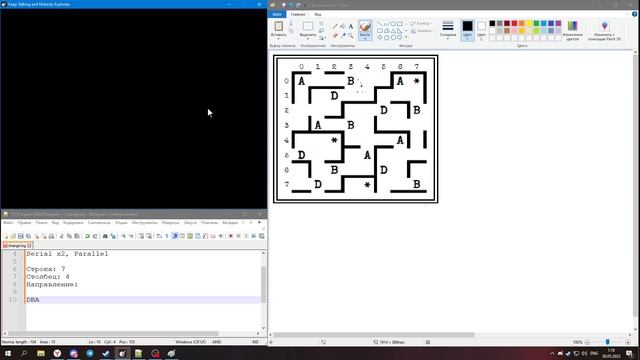The height and width of the screenshot is (360, 640).
Task: Expand the Paste dropdown arrow in Paint
Action: (x=279, y=39)
